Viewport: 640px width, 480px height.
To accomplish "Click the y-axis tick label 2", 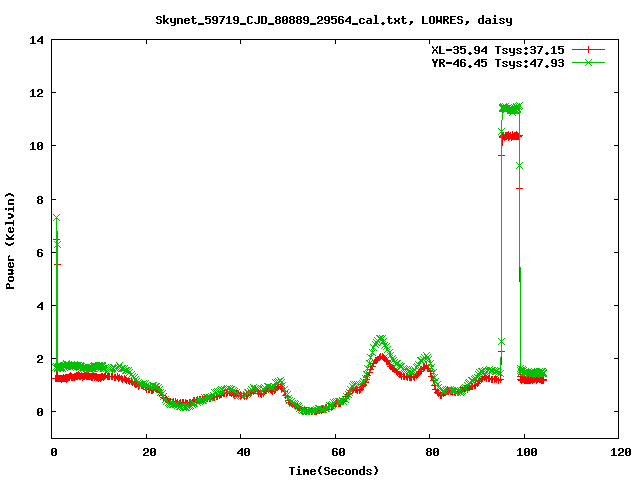I will click(x=40, y=359).
